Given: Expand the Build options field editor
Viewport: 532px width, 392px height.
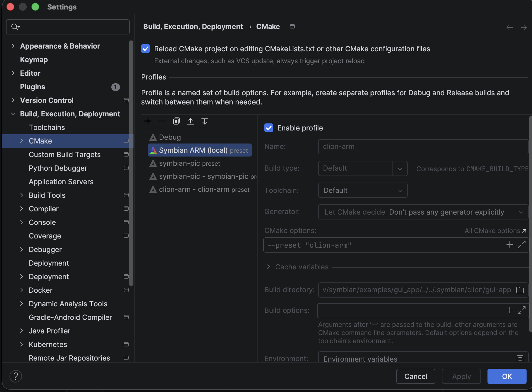Looking at the screenshot, I should pyautogui.click(x=521, y=310).
